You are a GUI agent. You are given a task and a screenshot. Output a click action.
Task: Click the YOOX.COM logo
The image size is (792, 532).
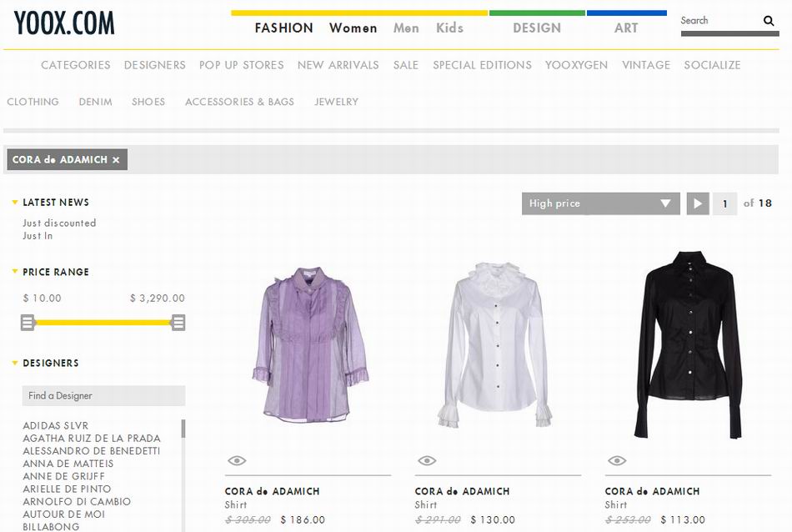pos(64,23)
